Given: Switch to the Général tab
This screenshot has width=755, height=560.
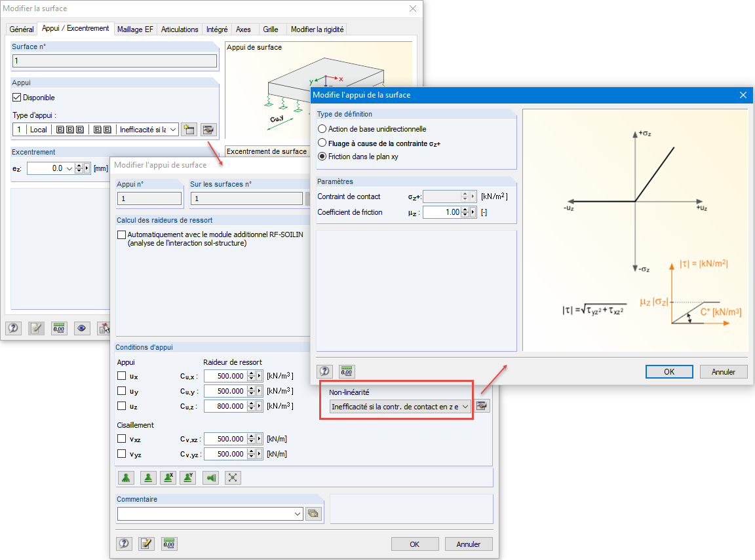Looking at the screenshot, I should 22,29.
